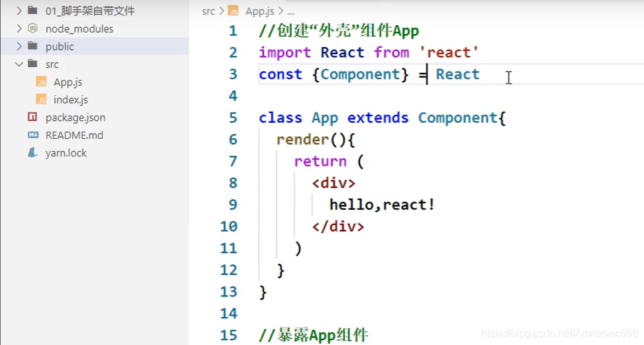Click the breadcrumb ellipsis segment
Viewport: 644px width, 345px height.
point(290,12)
